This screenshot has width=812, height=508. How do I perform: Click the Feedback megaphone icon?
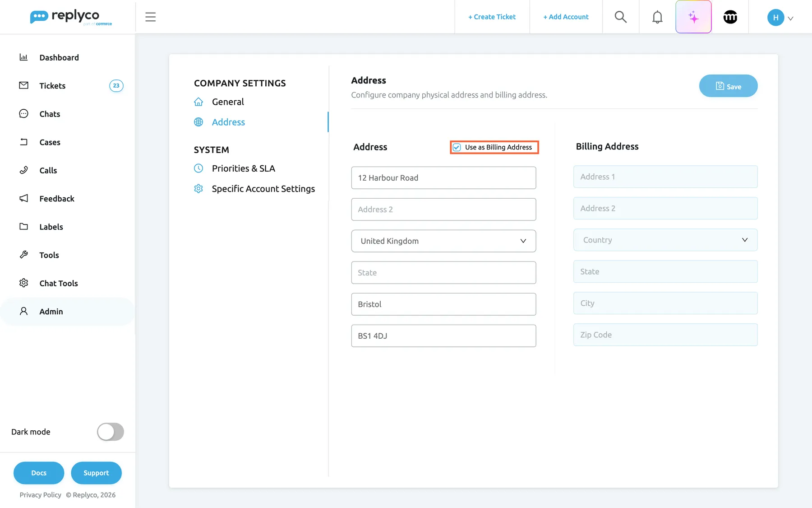(x=23, y=198)
